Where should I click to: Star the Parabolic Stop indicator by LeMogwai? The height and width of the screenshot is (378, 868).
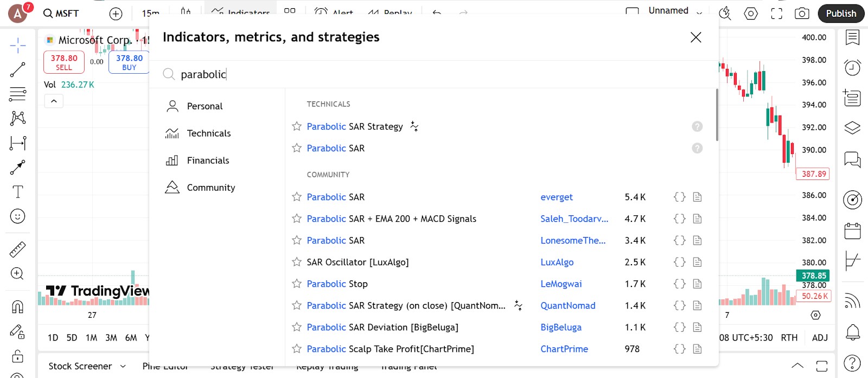pos(297,284)
